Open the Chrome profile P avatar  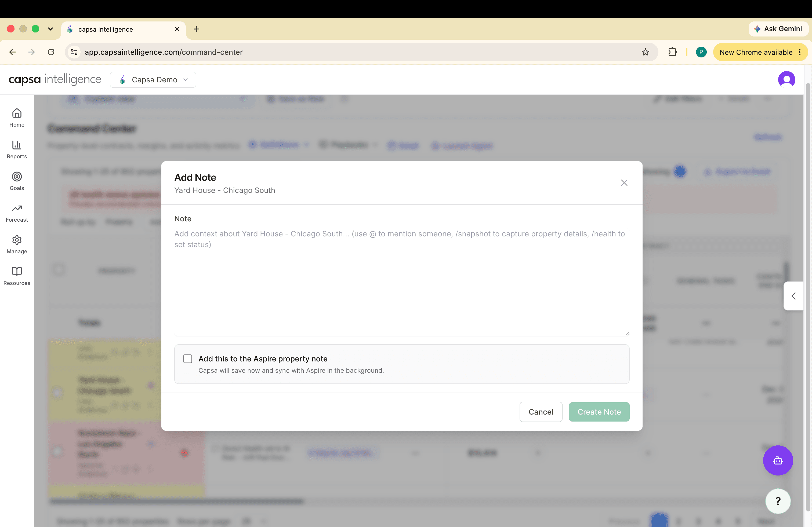701,52
